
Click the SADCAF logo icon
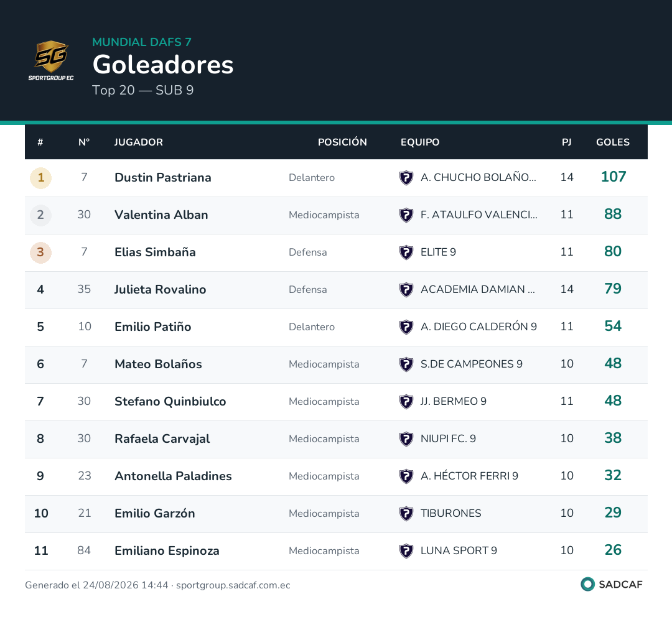point(587,584)
